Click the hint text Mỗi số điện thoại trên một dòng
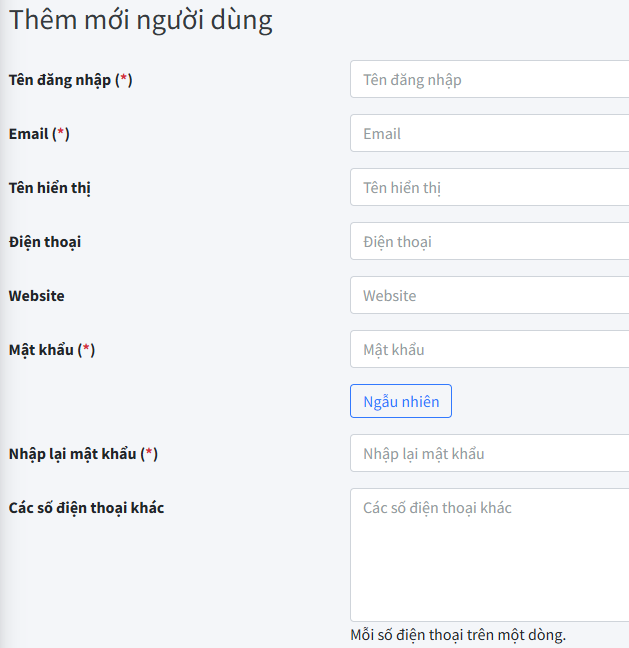The height and width of the screenshot is (648, 629). pos(458,635)
